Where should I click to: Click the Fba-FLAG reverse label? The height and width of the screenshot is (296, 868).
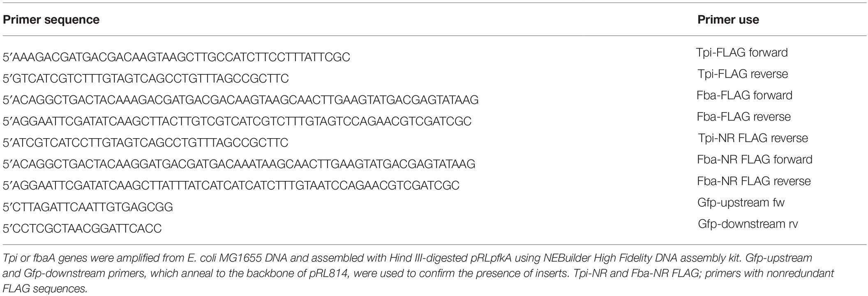[x=744, y=117]
